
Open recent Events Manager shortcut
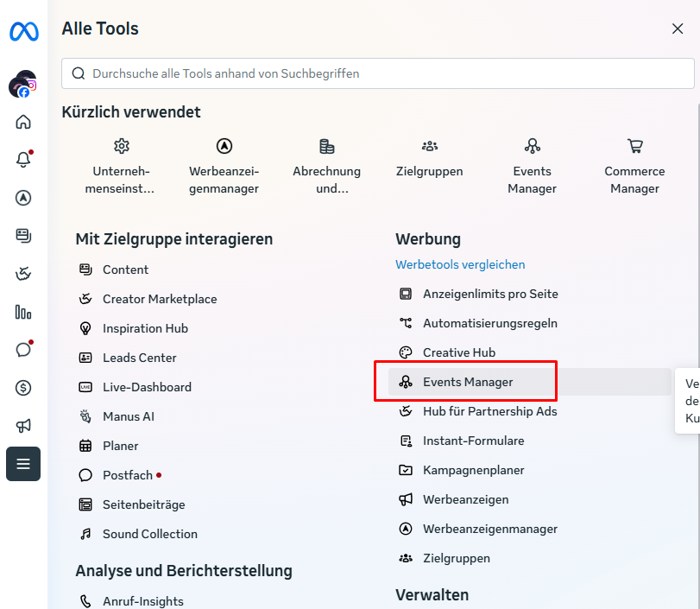[x=533, y=166]
